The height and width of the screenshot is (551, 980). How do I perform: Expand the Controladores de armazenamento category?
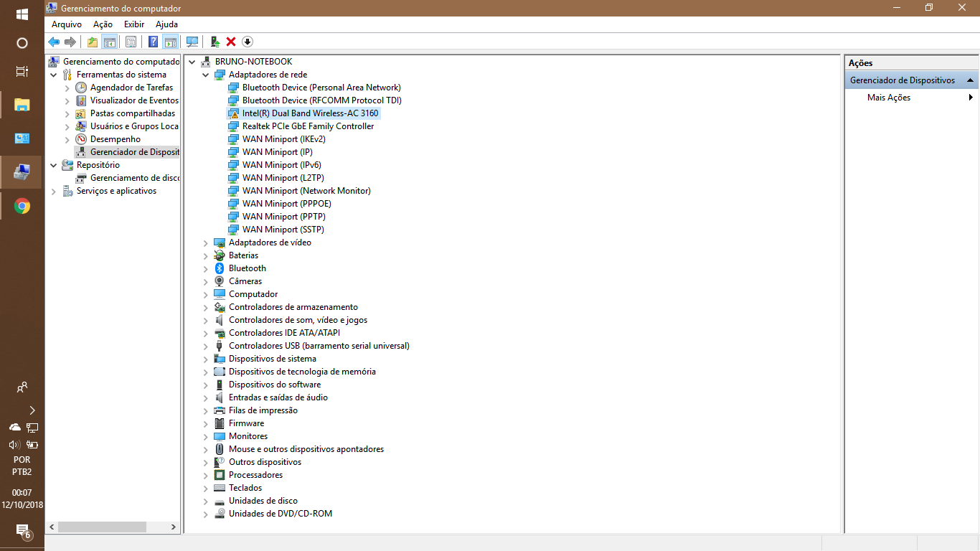point(205,307)
